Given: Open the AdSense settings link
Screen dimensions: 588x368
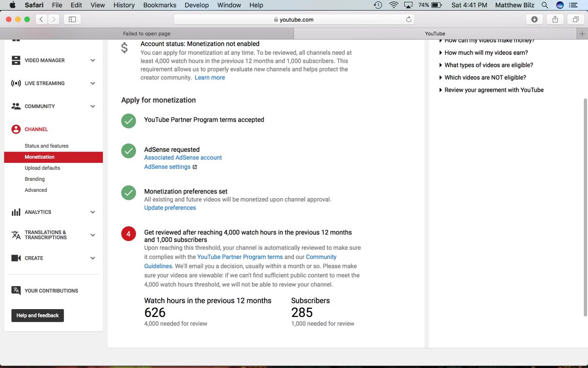Looking at the screenshot, I should click(167, 167).
